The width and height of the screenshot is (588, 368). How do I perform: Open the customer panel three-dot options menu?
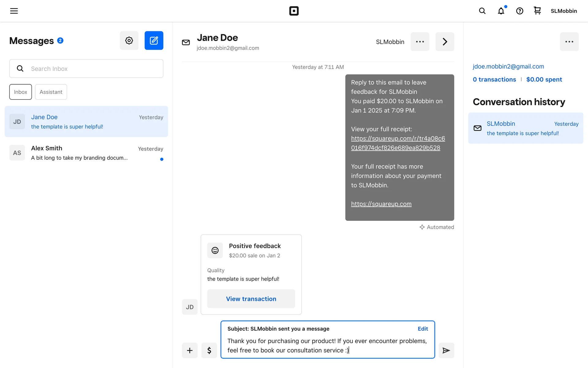coord(569,42)
